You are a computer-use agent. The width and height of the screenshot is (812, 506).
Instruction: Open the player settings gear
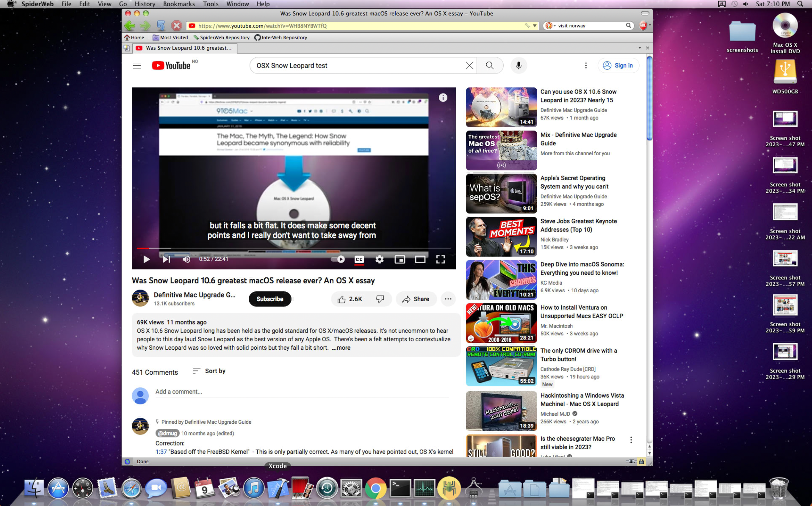379,259
